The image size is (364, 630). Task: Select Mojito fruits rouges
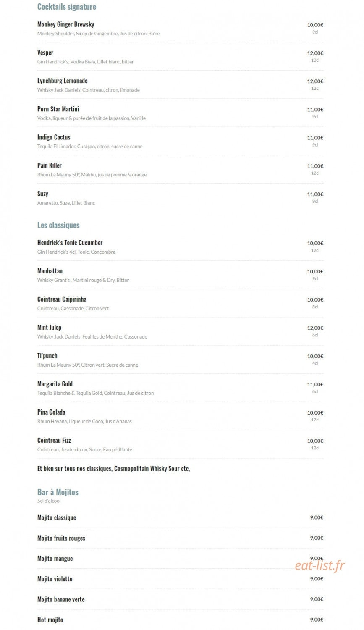(x=61, y=538)
